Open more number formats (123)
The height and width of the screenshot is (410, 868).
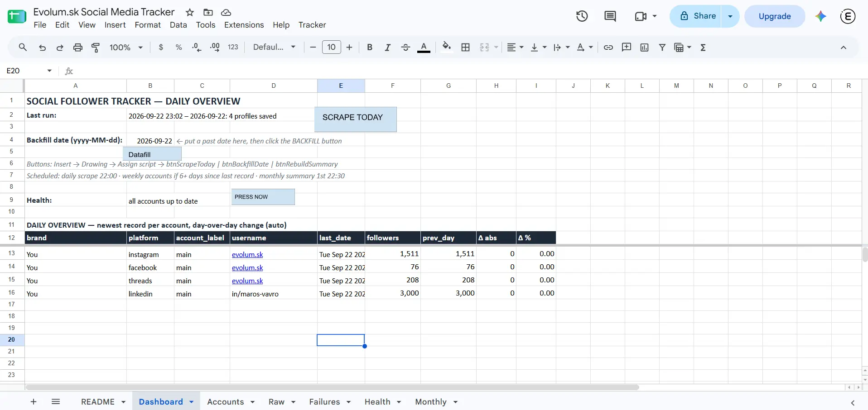click(x=233, y=47)
